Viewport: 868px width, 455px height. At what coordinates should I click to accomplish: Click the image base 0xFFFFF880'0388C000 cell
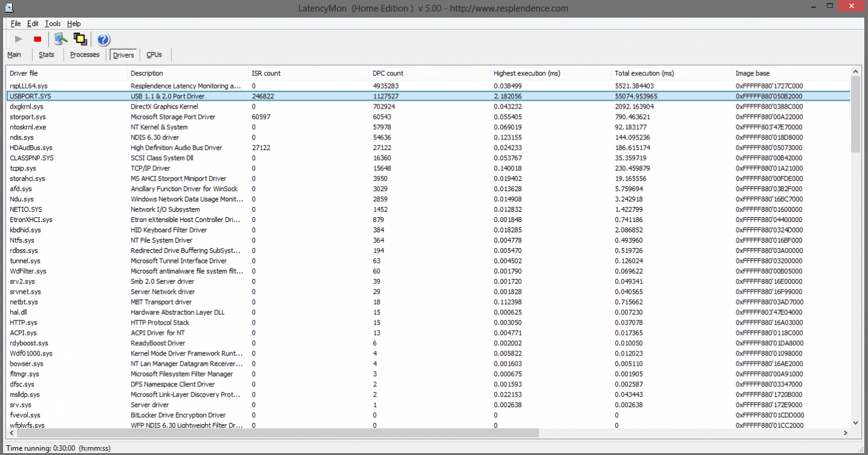point(769,107)
